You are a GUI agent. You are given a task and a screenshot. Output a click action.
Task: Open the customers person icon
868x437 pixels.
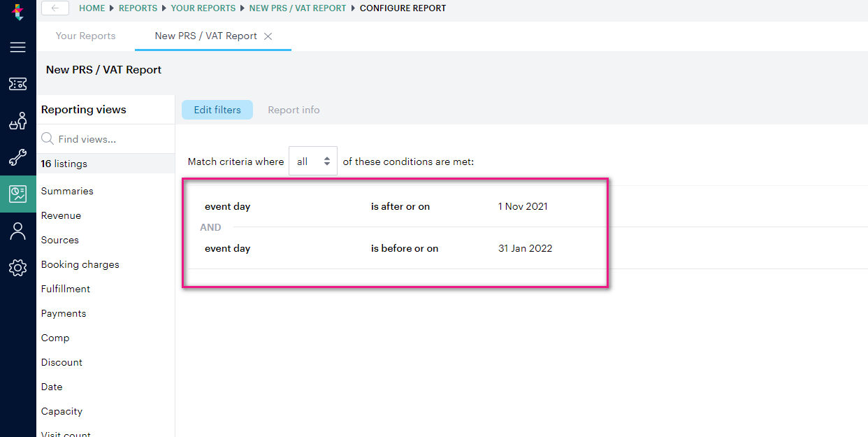(x=17, y=231)
